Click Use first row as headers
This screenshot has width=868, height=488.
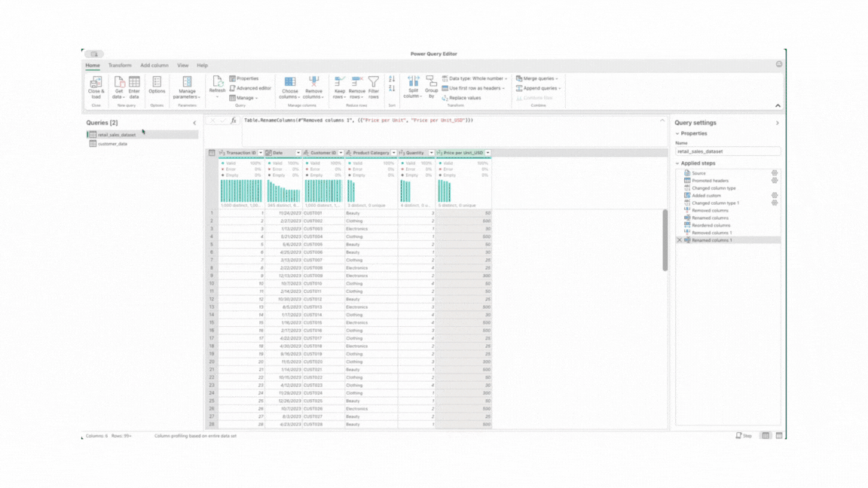[473, 88]
